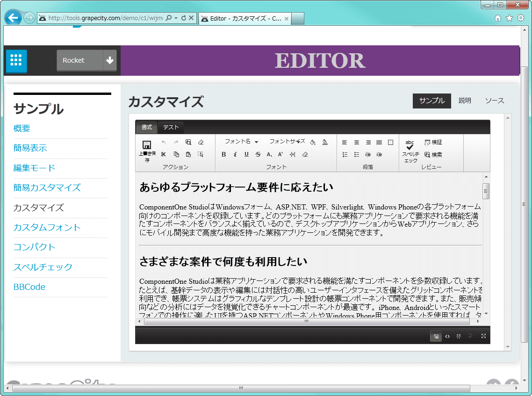Open the フォントサイズ dropdown
The height and width of the screenshot is (396, 532).
pos(287,142)
